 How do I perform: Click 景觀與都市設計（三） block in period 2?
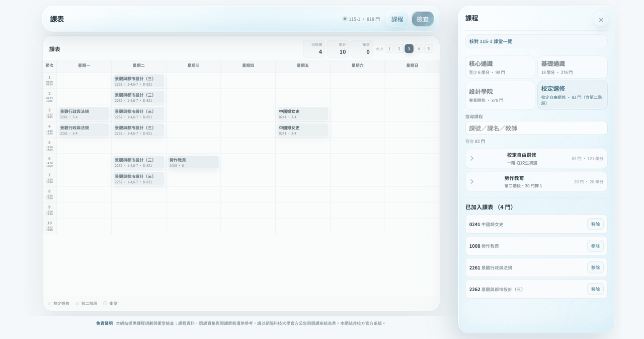(138, 97)
